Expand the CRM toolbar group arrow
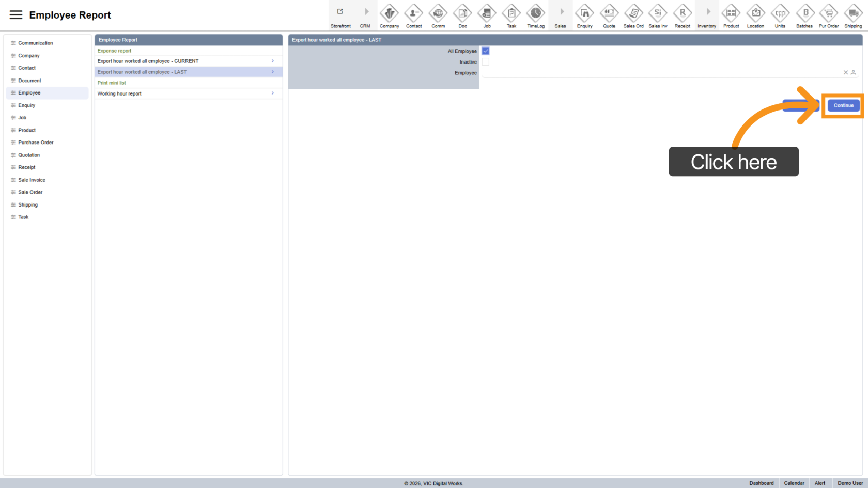Image resolution: width=868 pixels, height=488 pixels. [x=366, y=12]
